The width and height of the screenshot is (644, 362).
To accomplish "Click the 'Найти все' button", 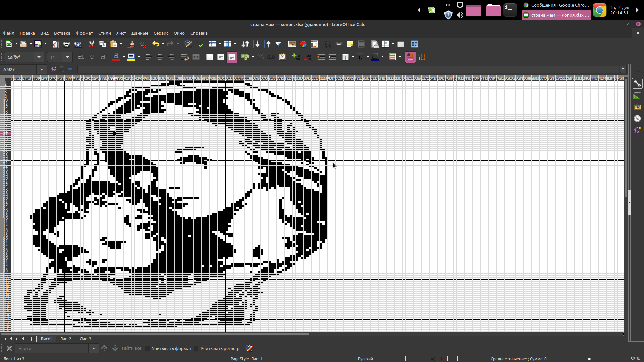I will click(131, 348).
